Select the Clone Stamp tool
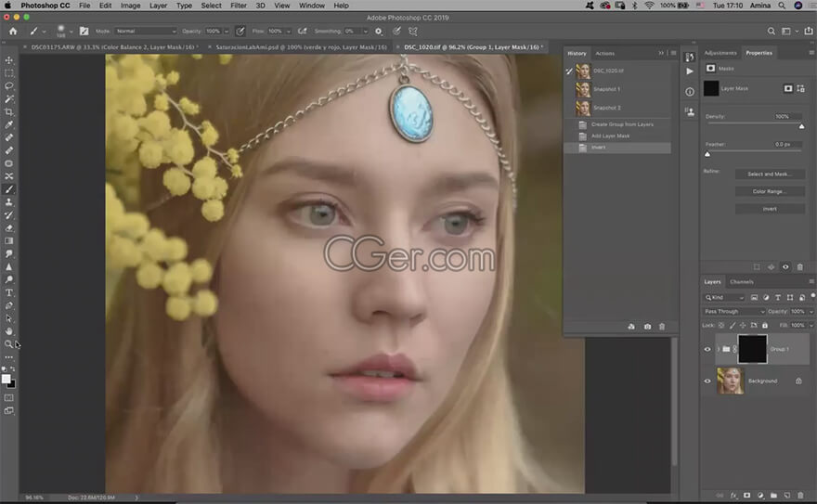 click(9, 202)
